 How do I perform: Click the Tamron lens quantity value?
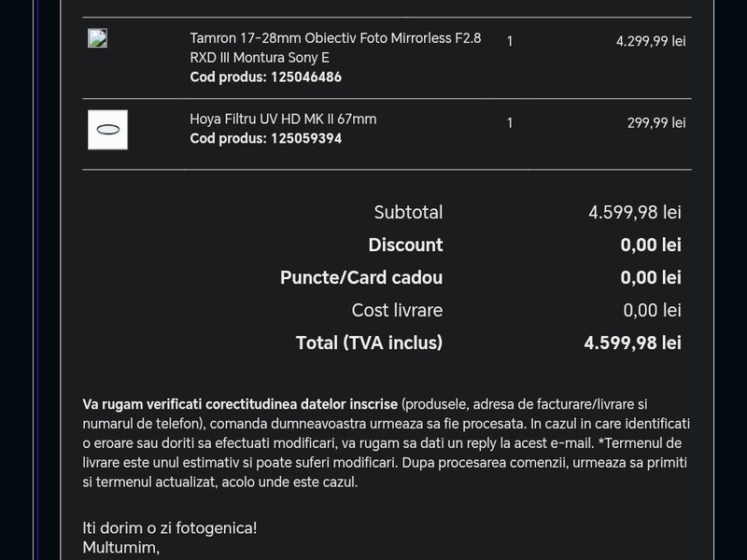509,41
